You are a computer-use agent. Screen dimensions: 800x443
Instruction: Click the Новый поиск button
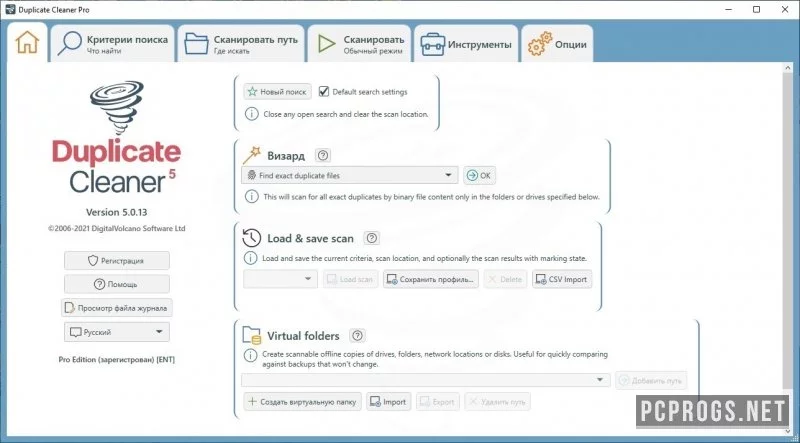click(277, 92)
